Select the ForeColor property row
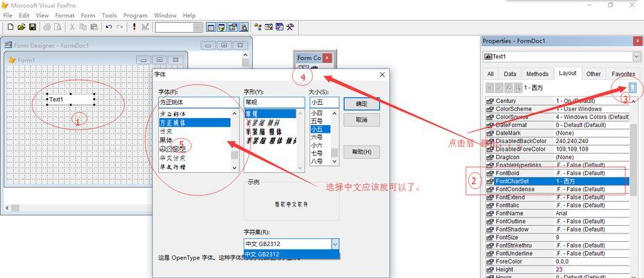644x278 pixels. [557, 261]
